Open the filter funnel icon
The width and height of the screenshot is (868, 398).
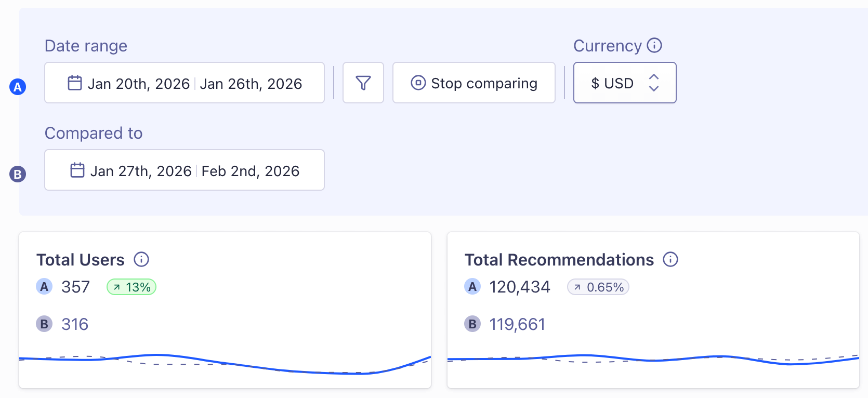click(x=363, y=83)
